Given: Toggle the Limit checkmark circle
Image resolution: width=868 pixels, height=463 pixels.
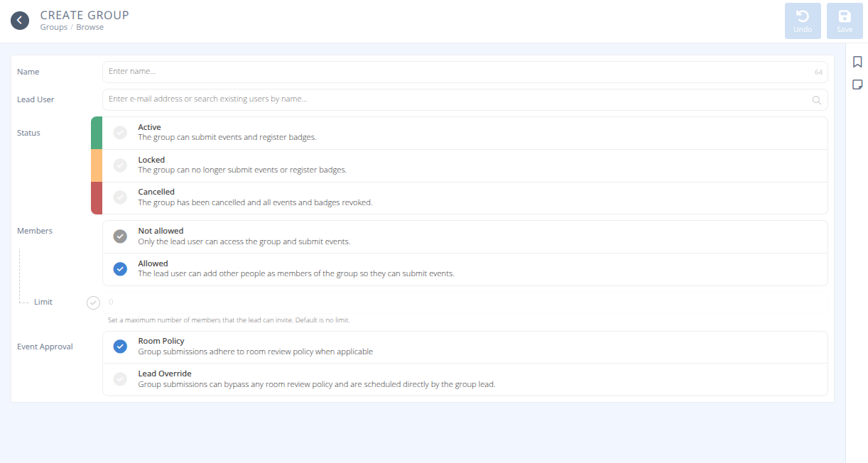Looking at the screenshot, I should pos(93,303).
